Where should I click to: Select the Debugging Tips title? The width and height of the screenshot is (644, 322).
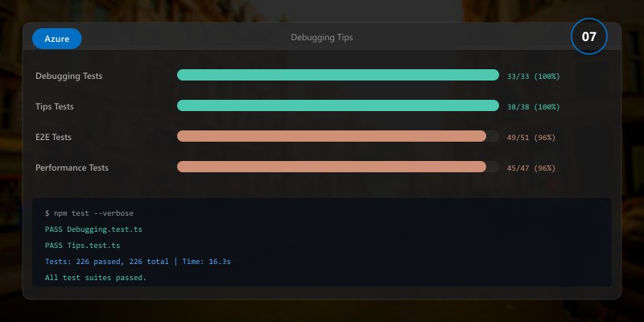coord(321,37)
